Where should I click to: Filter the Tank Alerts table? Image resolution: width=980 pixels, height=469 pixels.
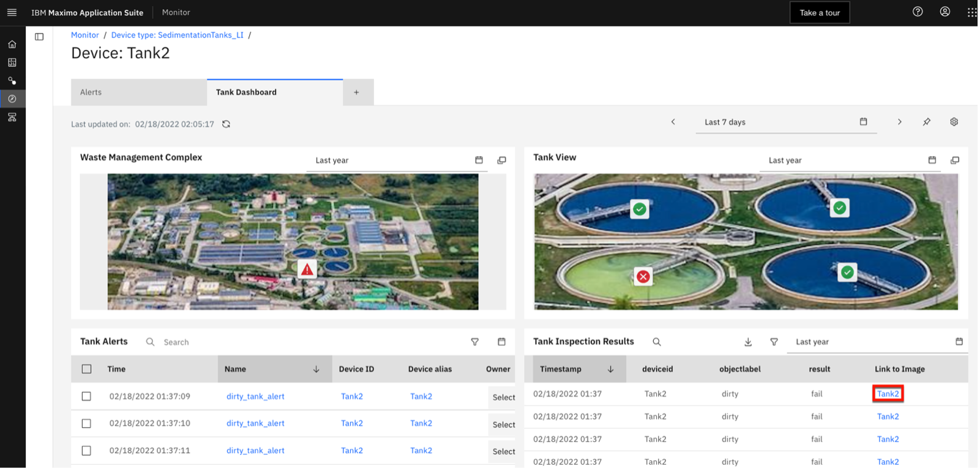[475, 342]
